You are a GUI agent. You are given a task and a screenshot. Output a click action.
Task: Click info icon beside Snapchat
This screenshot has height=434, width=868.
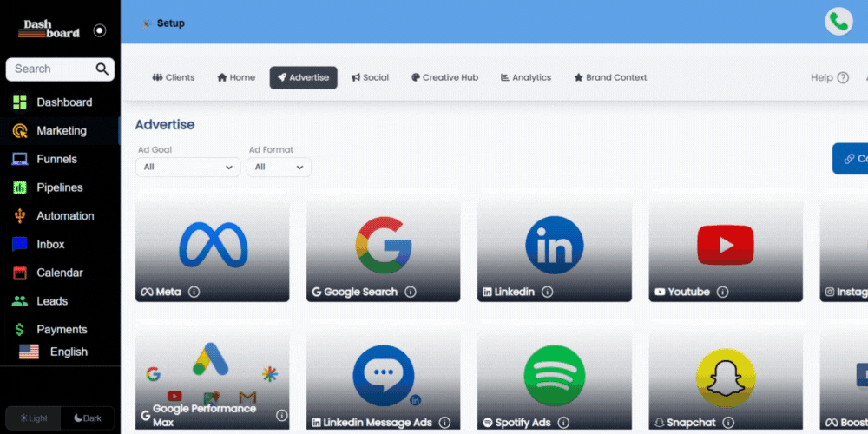tap(727, 423)
